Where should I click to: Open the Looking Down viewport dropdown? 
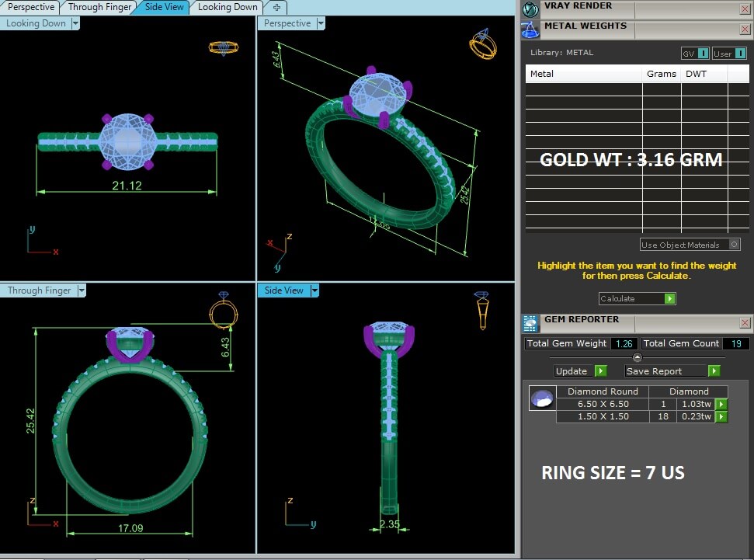pyautogui.click(x=75, y=23)
